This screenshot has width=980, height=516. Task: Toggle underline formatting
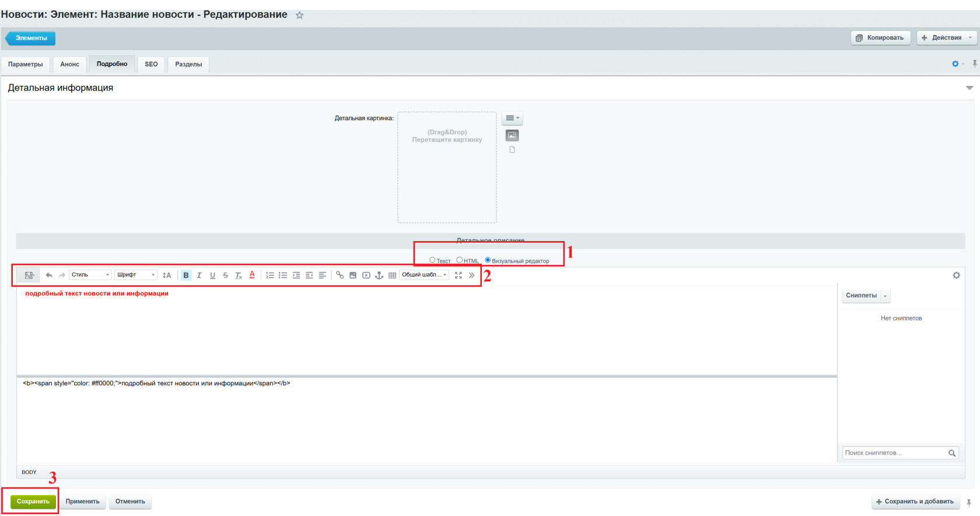(x=212, y=275)
